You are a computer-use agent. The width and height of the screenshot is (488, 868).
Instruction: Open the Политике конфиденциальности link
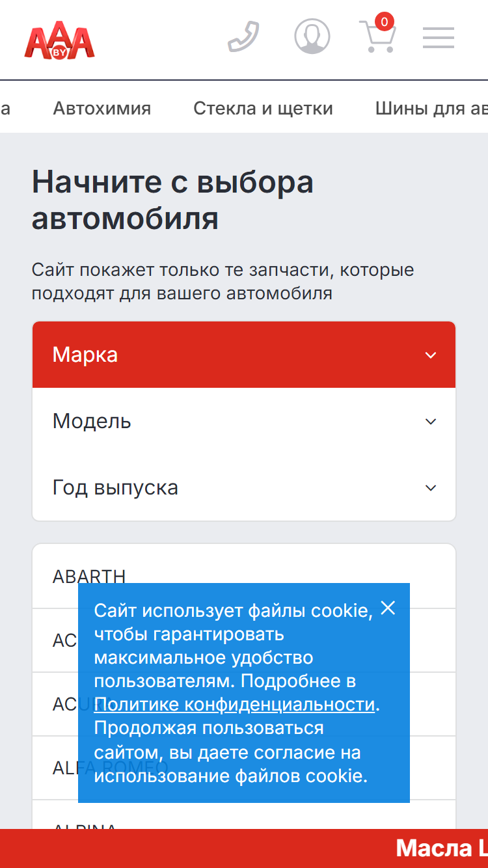234,705
